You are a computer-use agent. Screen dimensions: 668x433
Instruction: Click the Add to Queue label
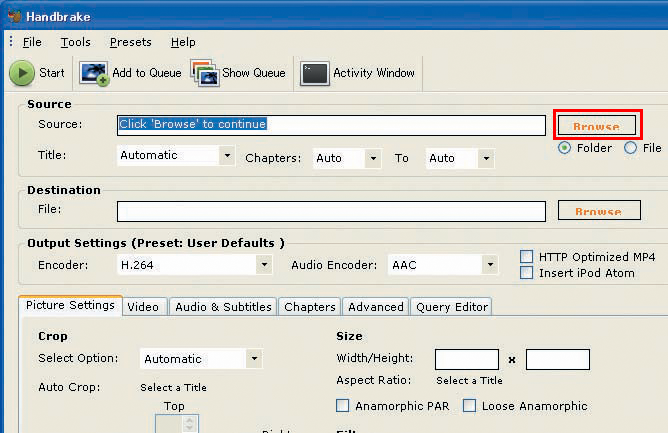click(x=147, y=73)
